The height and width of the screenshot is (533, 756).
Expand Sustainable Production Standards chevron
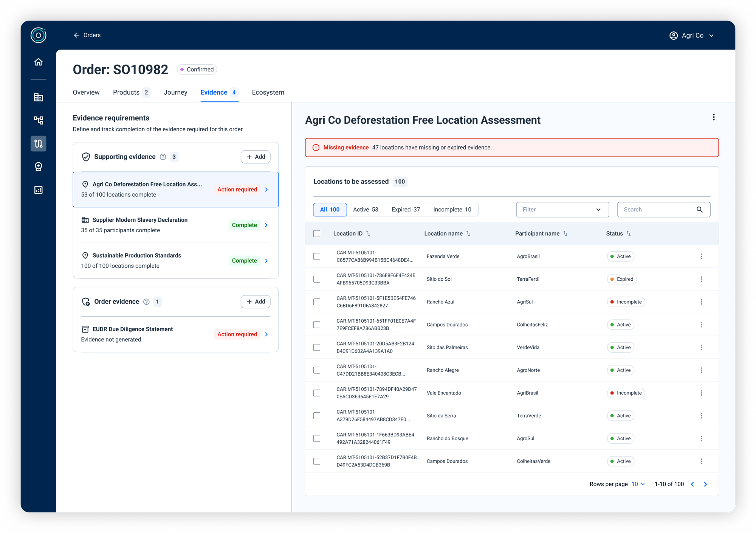click(x=266, y=261)
